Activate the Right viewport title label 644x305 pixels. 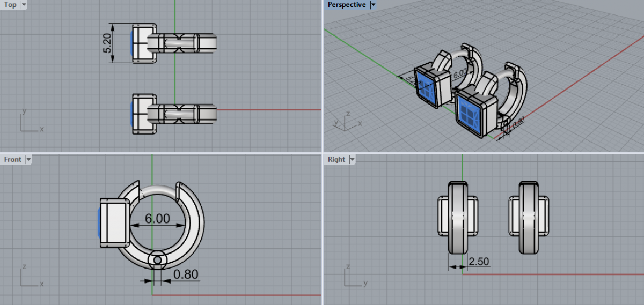pos(336,159)
